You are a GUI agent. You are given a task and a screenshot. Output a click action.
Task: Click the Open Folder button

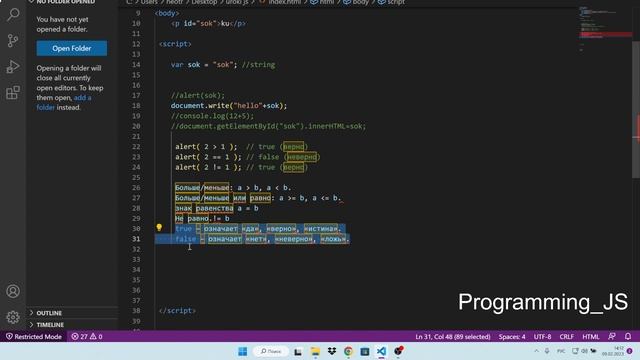72,48
